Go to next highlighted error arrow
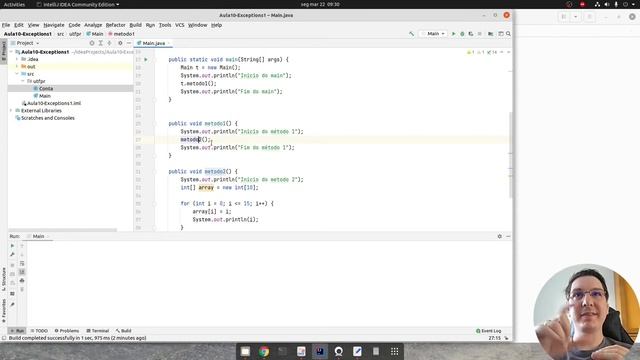Image resolution: width=640 pixels, height=360 pixels. pos(509,52)
